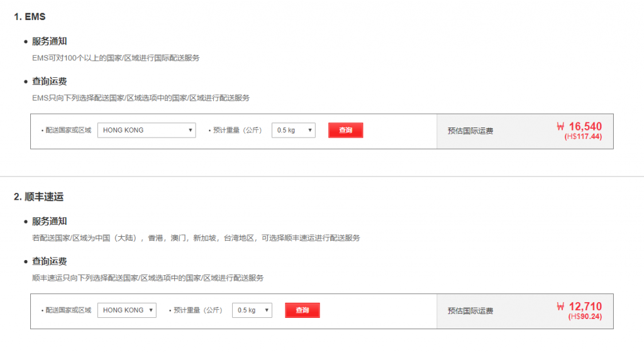This screenshot has width=644, height=353.
Task: Click the 配送国家或区域 label in EMS form
Action: (68, 131)
